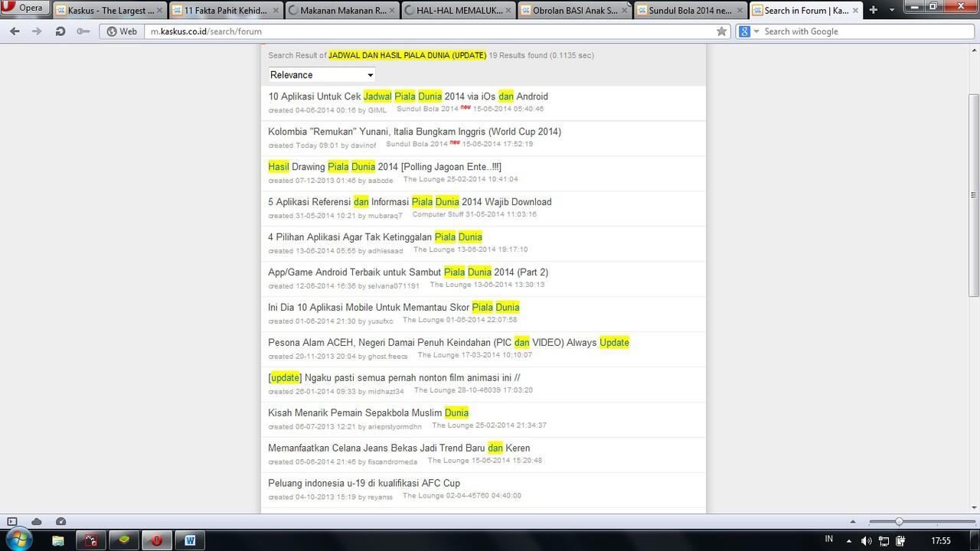Close the HAL-HAL MEMALUK tab

(x=508, y=11)
